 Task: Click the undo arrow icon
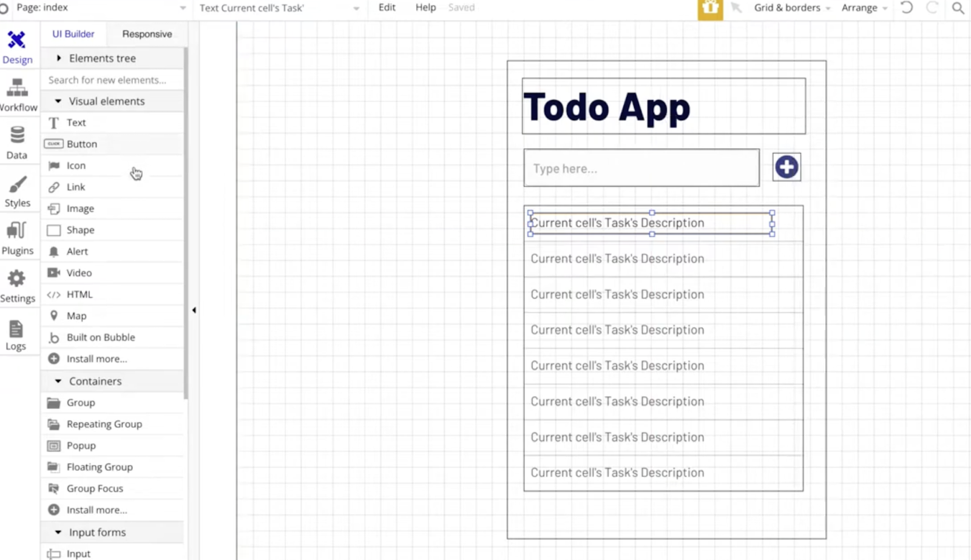907,8
